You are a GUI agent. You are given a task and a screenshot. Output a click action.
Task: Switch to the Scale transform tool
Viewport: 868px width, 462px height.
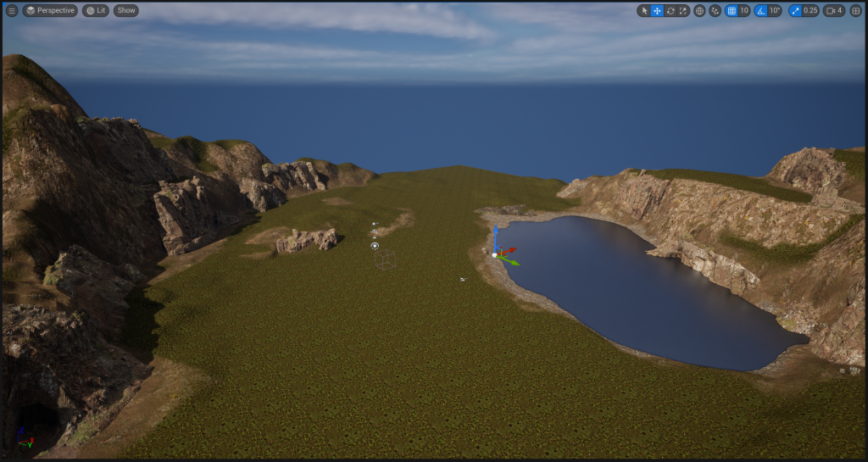click(x=683, y=11)
